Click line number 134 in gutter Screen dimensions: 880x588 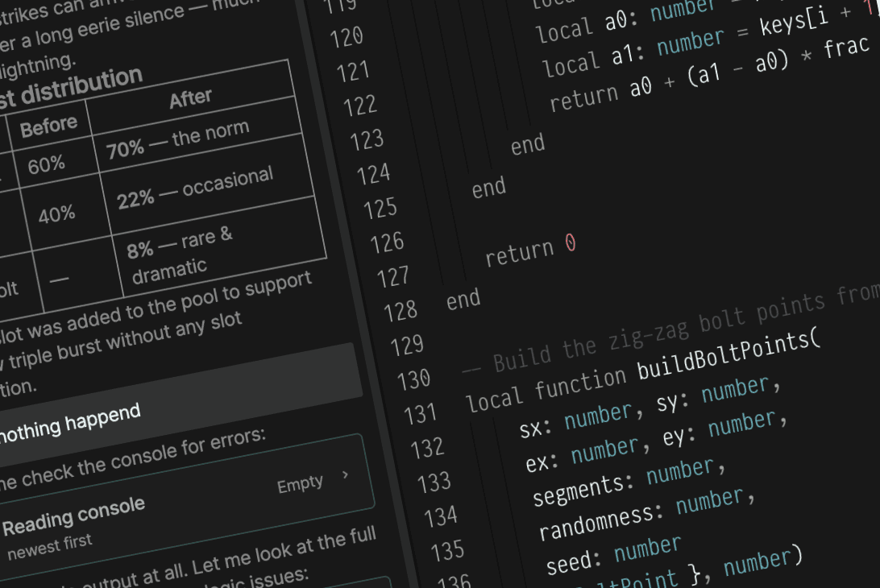(441, 517)
